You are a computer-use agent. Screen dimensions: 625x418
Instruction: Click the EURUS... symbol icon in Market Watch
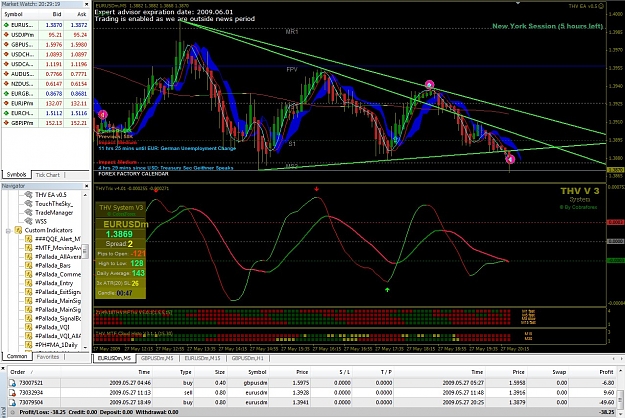(6, 25)
